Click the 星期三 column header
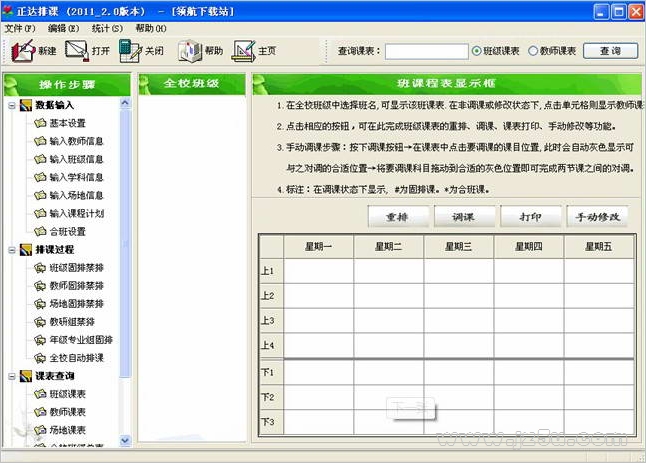The height and width of the screenshot is (463, 646). [x=459, y=247]
